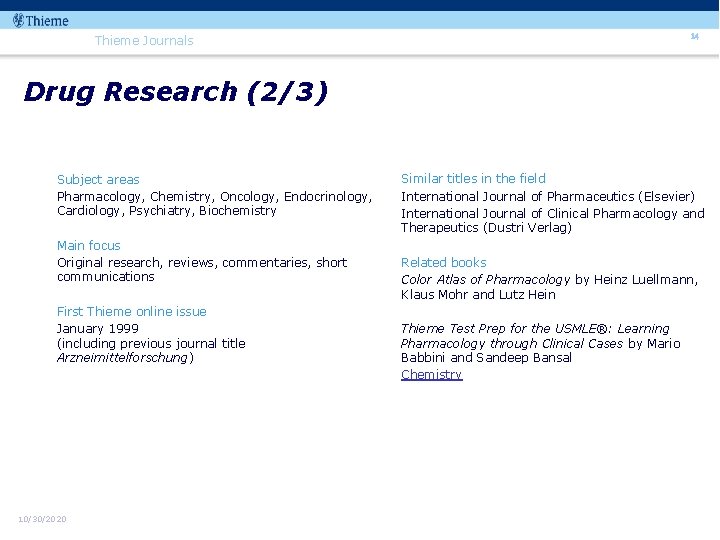Click the 'Related books' heading
Image resolution: width=720 pixels, height=540 pixels.
444,263
